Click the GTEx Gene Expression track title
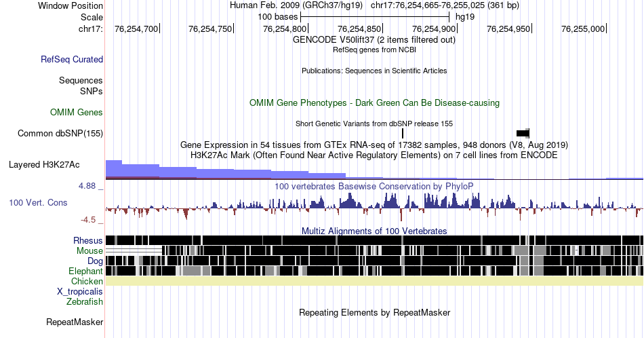This screenshot has height=338, width=644. (x=374, y=145)
